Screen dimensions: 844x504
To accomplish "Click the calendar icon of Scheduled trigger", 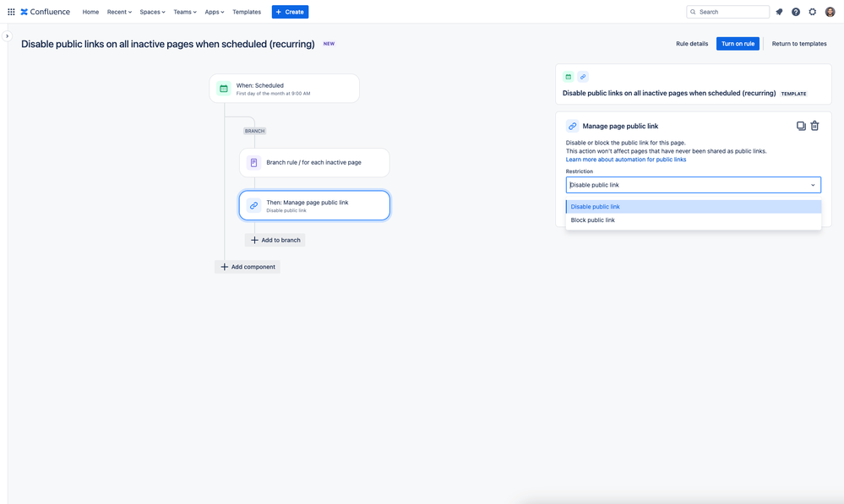I will tap(223, 89).
